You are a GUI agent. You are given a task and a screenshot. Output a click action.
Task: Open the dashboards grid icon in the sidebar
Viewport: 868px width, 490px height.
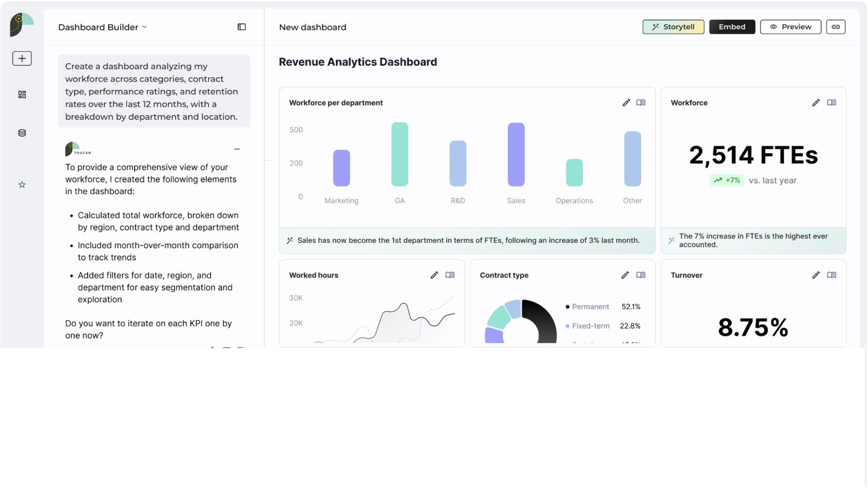[22, 95]
